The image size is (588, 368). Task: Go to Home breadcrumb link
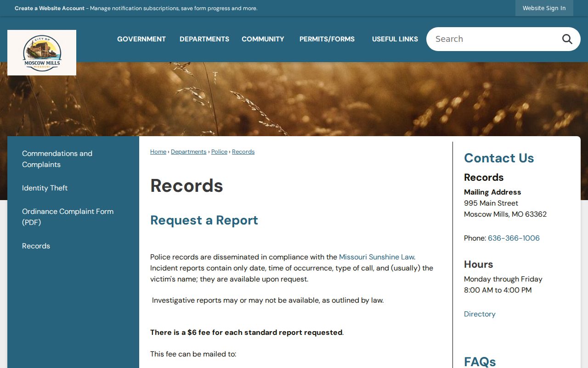[x=158, y=152]
